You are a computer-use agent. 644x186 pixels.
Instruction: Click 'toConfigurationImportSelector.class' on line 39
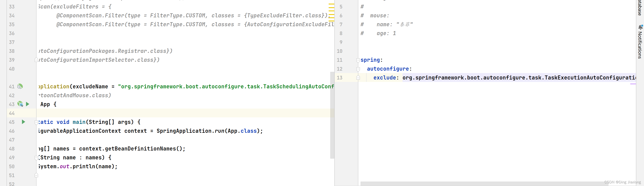pos(97,60)
